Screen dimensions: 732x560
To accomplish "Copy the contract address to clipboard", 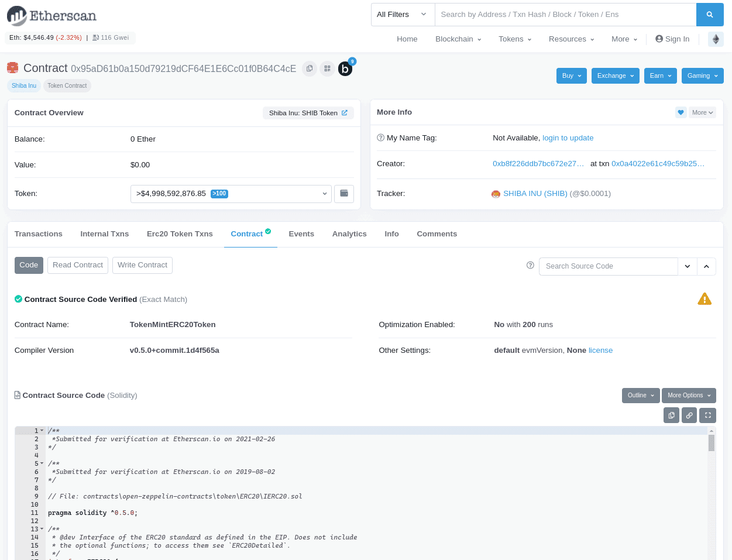I will pyautogui.click(x=310, y=68).
